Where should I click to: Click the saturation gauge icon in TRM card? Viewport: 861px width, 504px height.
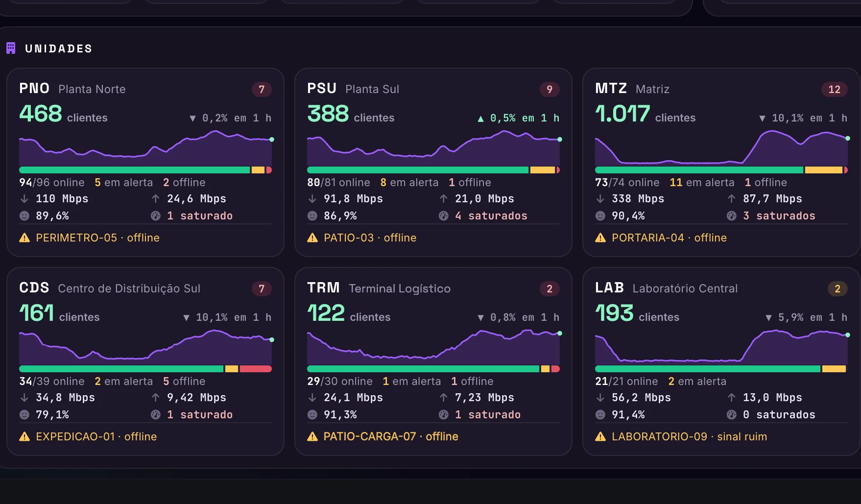444,414
